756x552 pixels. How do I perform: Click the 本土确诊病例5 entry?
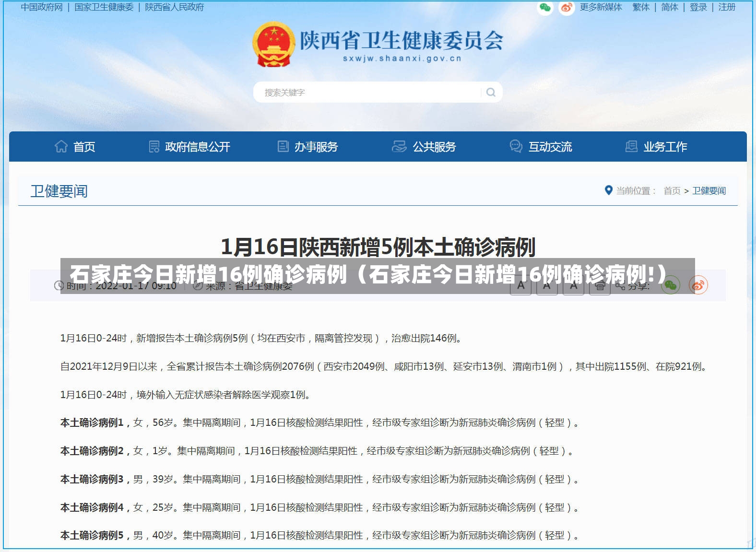coord(320,535)
